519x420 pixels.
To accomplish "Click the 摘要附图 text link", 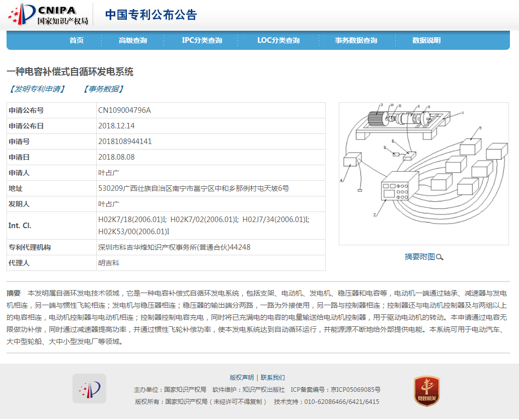I will pos(420,257).
